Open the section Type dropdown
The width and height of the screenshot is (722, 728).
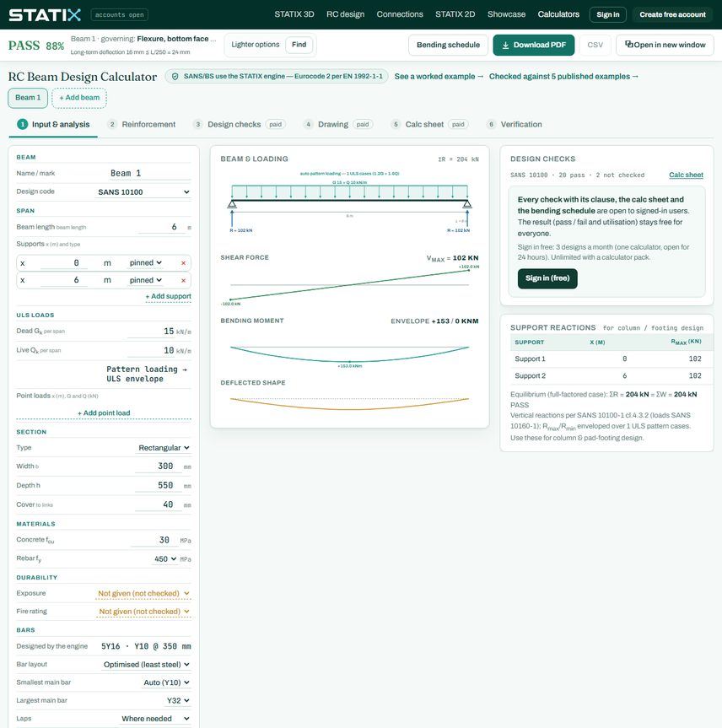coord(164,448)
